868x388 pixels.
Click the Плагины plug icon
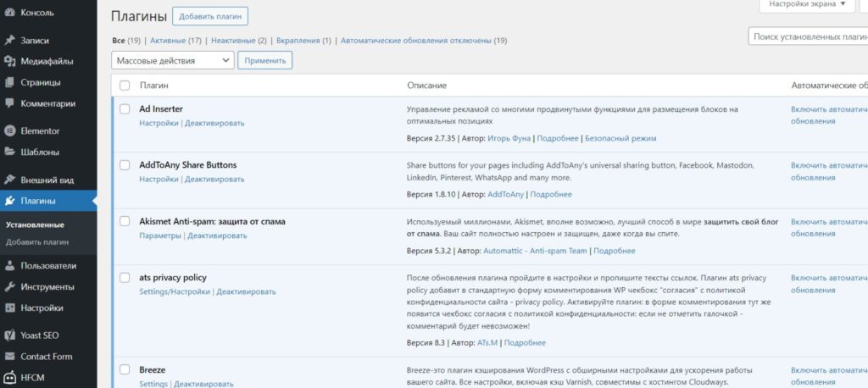(x=9, y=201)
